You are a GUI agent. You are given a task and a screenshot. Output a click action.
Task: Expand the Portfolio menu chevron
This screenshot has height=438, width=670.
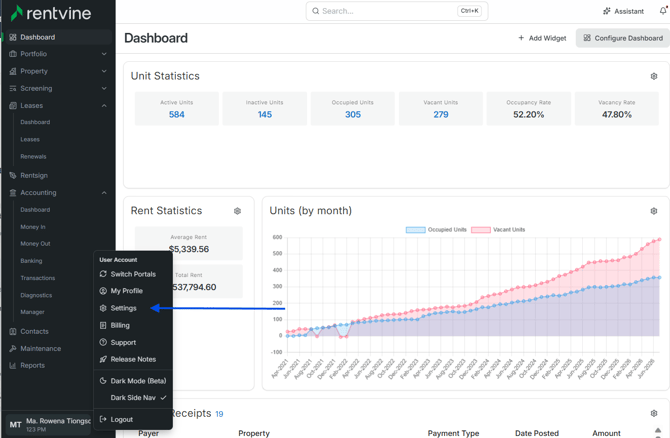[x=104, y=54]
